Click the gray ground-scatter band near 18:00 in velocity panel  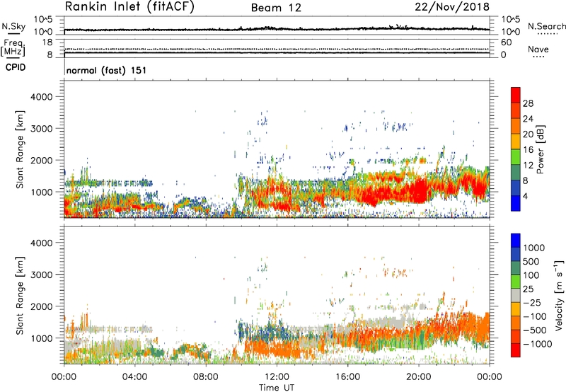pos(388,323)
